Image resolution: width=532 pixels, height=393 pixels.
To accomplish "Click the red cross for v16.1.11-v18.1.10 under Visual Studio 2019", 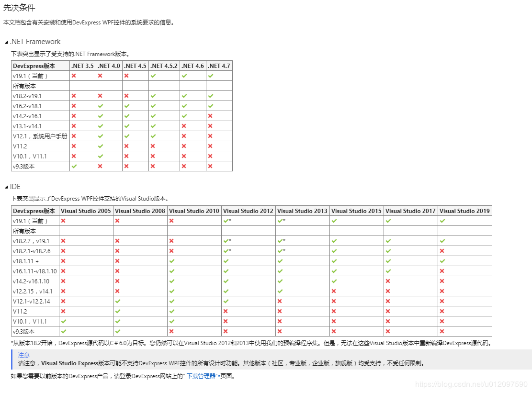I will click(442, 271).
